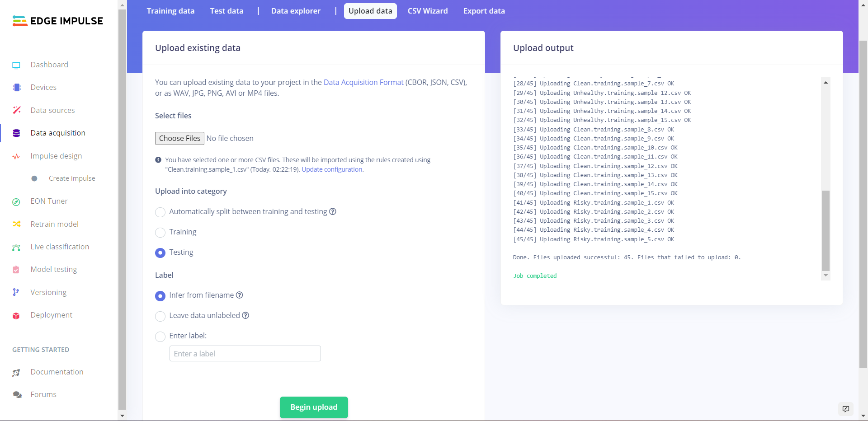Viewport: 868px width, 421px height.
Task: Click the Enter a label text field
Action: [x=245, y=354]
